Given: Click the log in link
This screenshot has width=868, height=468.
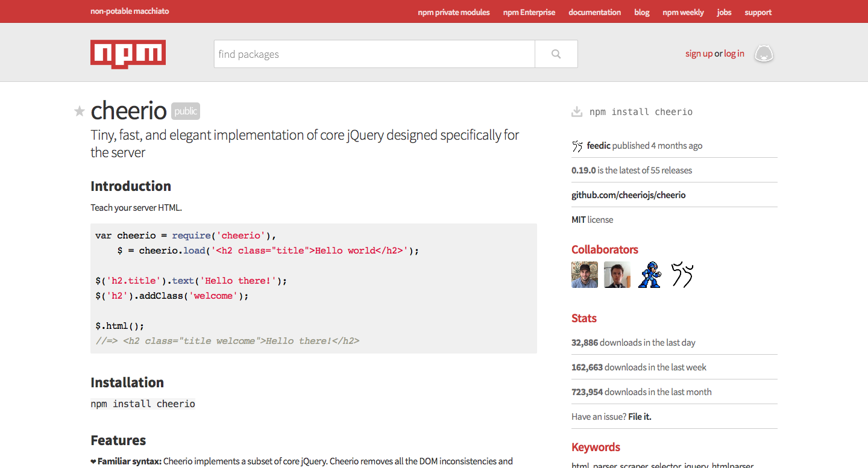Looking at the screenshot, I should (x=734, y=54).
